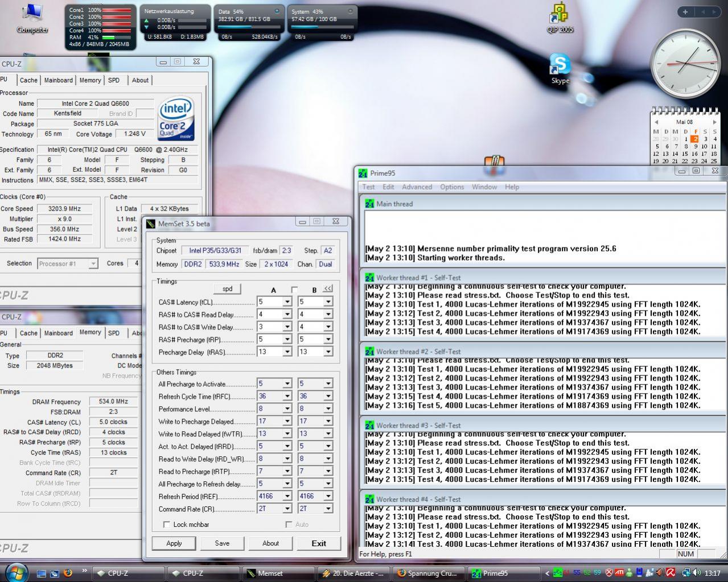The image size is (728, 582).
Task: Click Worker thread #3 window icon
Action: (369, 426)
